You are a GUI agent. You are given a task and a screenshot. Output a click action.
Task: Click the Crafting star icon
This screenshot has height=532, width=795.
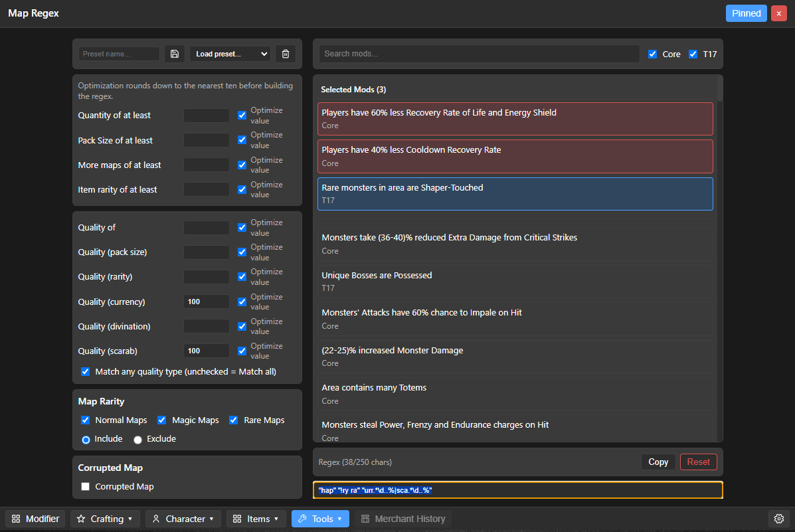click(81, 519)
